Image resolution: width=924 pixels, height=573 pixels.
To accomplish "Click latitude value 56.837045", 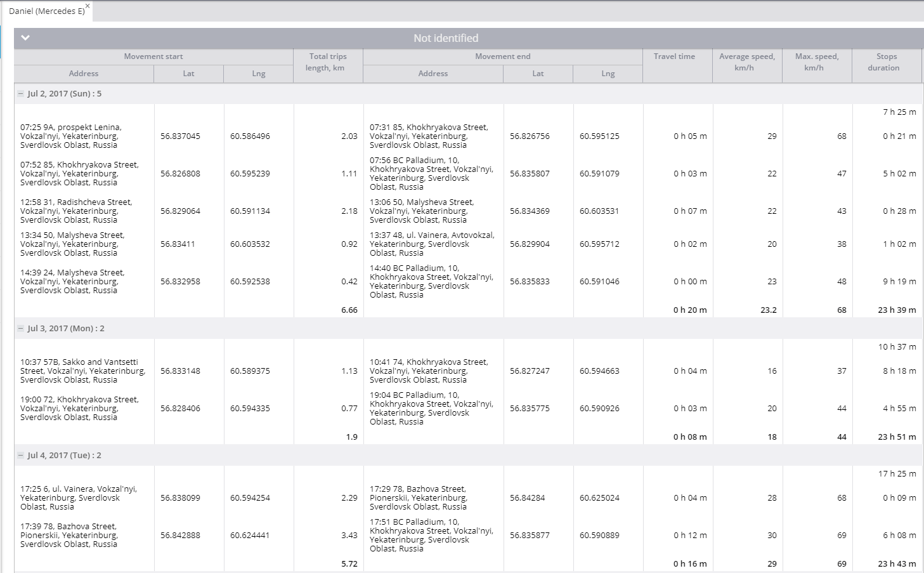I will 180,136.
